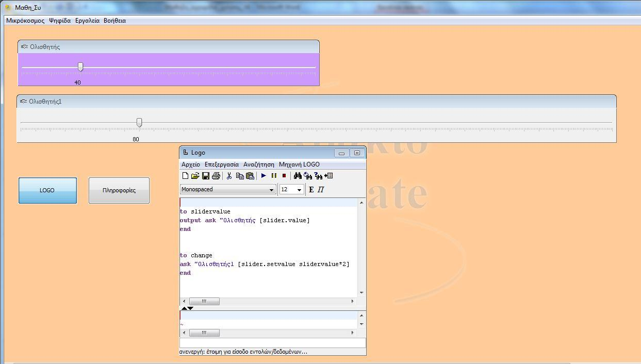
Task: Click the Ολισθητής1 slider thumb at 80
Action: 139,122
